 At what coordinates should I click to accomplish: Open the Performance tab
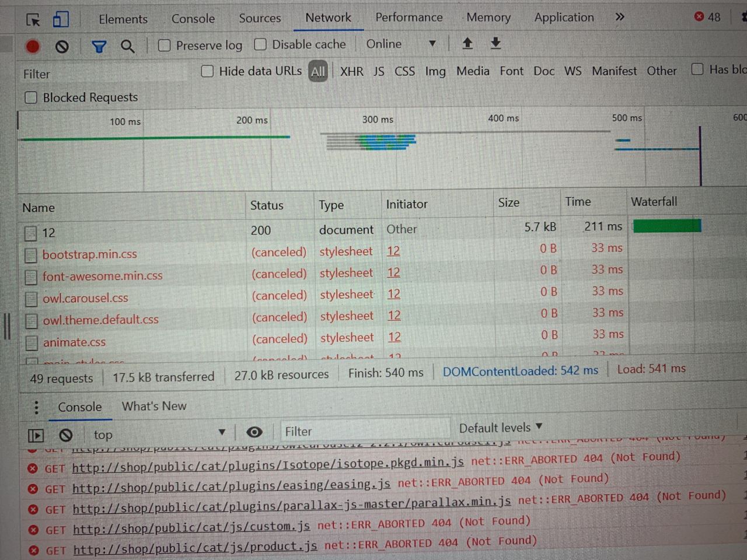click(409, 17)
